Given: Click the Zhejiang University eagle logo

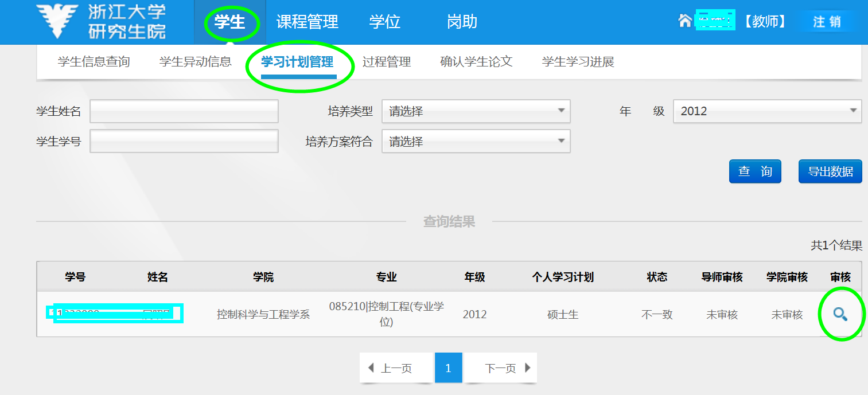Looking at the screenshot, I should point(57,22).
